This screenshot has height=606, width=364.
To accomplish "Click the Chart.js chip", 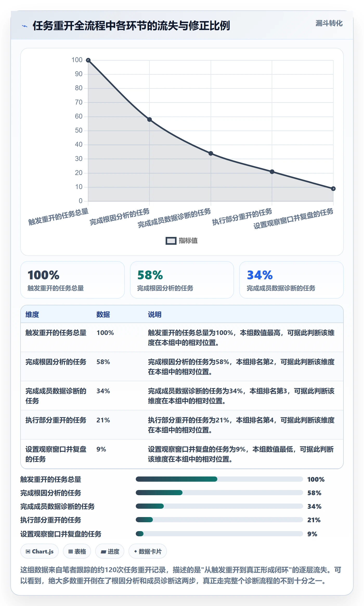I will [40, 551].
